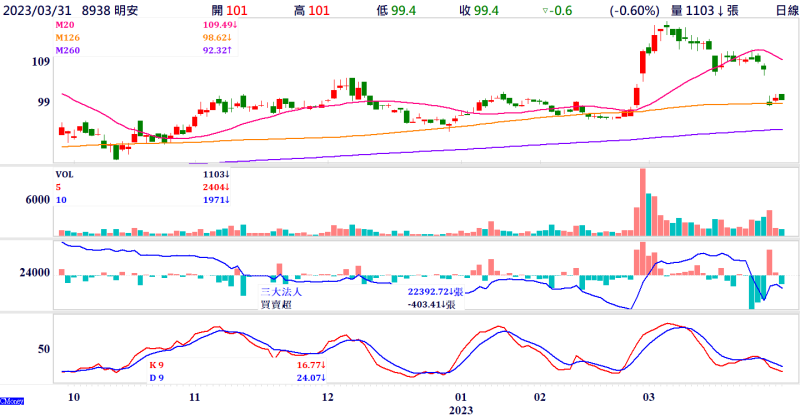Select the M260 moving average legend
The image size is (800, 417).
click(70, 49)
